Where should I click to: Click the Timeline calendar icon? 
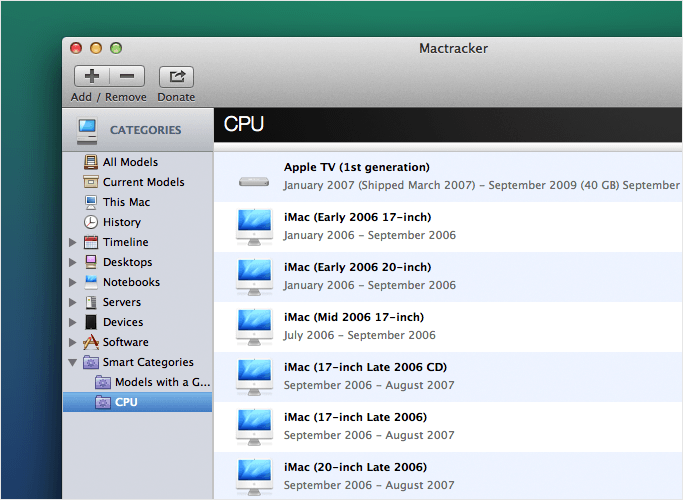[91, 242]
